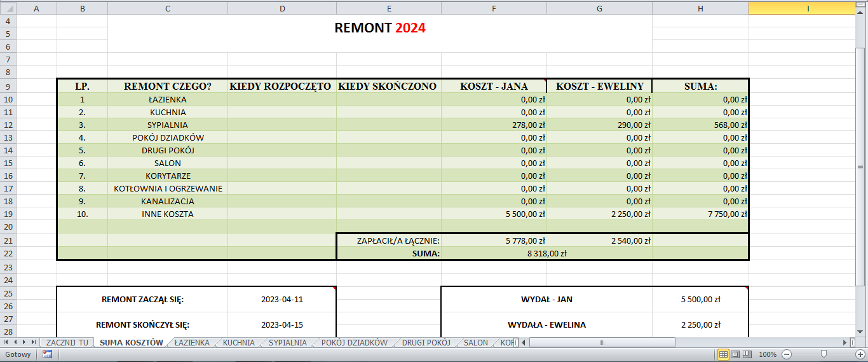Adjust the zoom slider handle
This screenshot has height=362, width=868.
coord(824,354)
